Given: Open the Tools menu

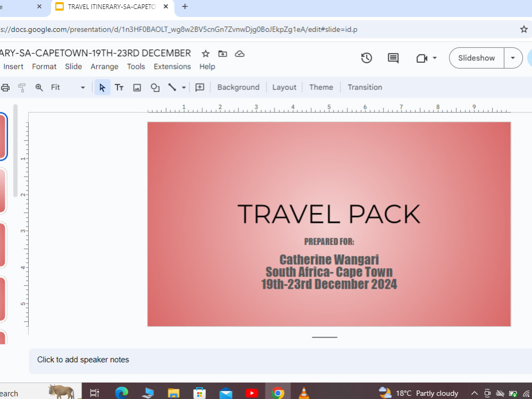Looking at the screenshot, I should [136, 66].
